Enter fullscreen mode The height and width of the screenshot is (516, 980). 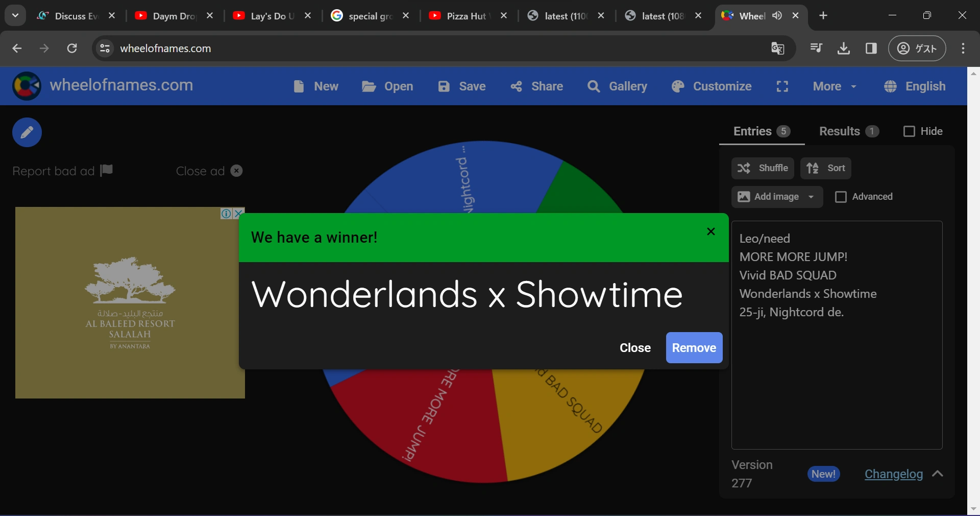click(782, 86)
